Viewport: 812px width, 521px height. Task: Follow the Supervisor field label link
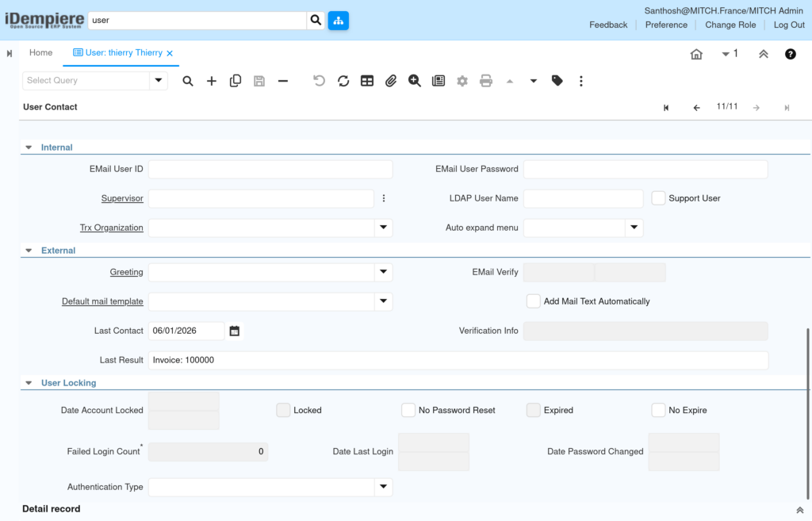pyautogui.click(x=122, y=198)
